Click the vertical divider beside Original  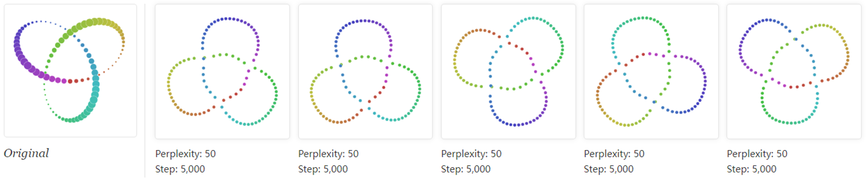pyautogui.click(x=145, y=90)
